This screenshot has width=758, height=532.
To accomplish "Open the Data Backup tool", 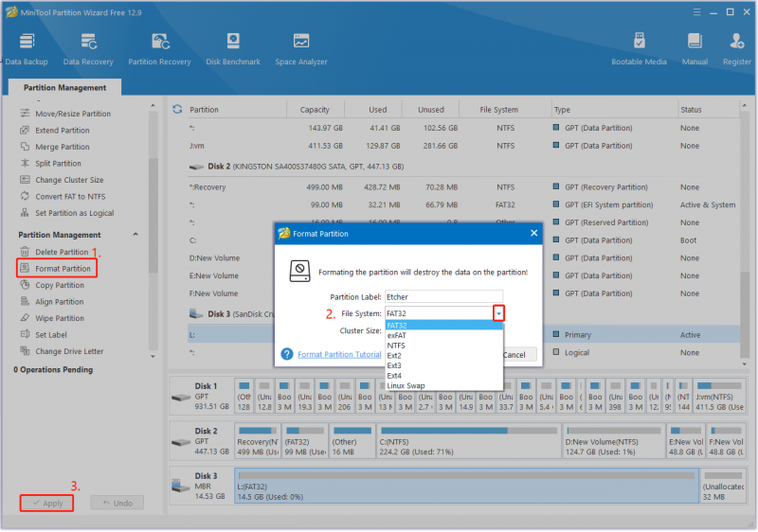I will coord(27,49).
